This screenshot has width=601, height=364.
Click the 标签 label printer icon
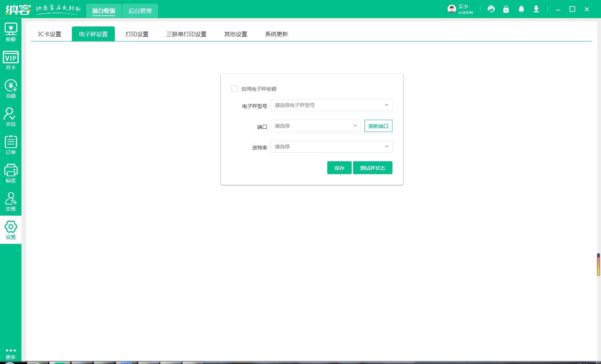coord(11,173)
